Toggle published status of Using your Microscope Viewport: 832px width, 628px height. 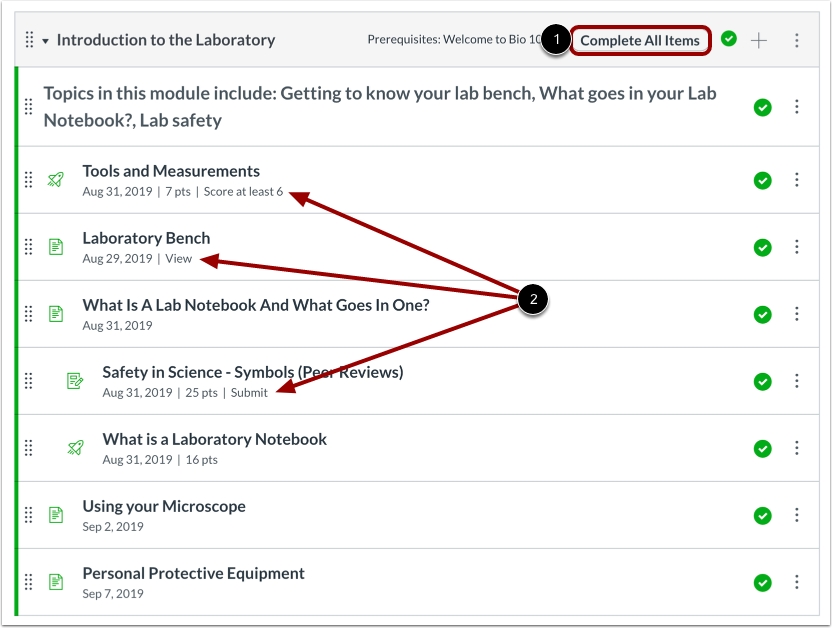pyautogui.click(x=762, y=515)
